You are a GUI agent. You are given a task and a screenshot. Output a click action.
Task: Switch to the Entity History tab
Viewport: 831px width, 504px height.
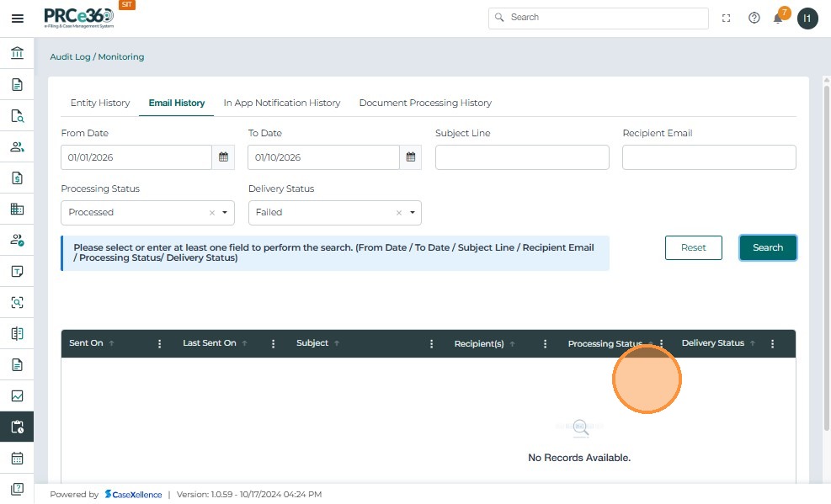[x=100, y=103]
